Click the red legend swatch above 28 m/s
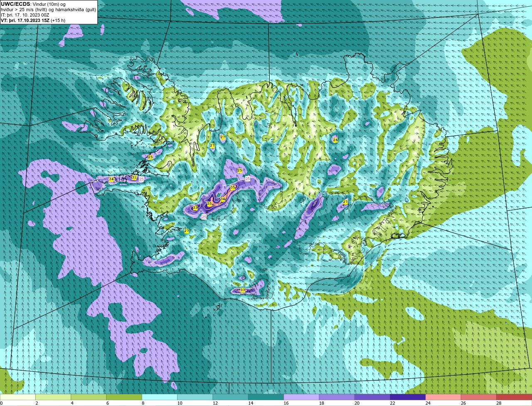Viewport: 532px width, 406px height. [514, 397]
